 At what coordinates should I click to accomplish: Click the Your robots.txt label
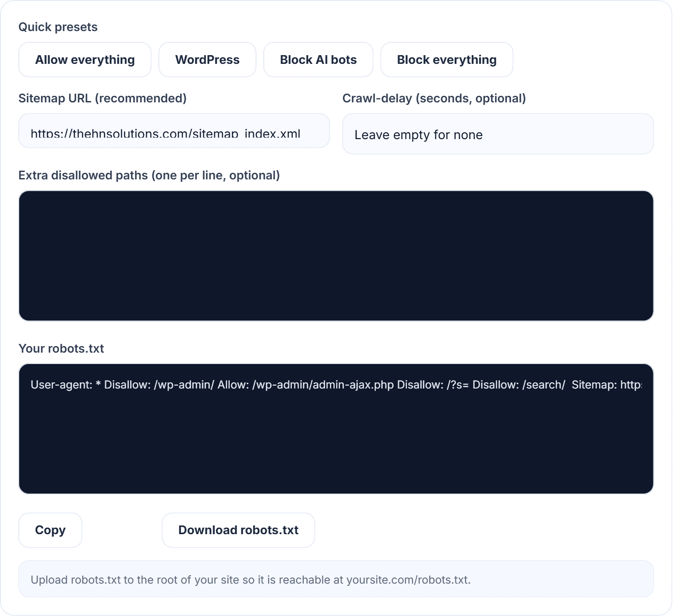click(x=61, y=349)
